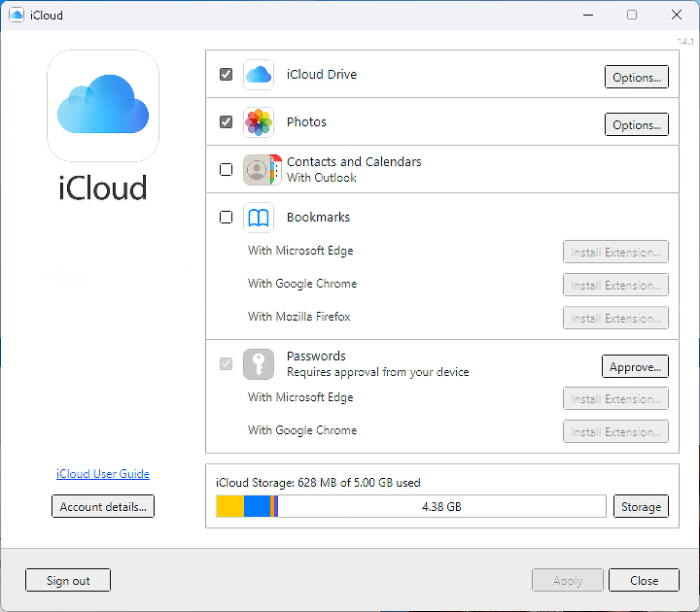Uncheck the Photos checkbox

point(226,121)
